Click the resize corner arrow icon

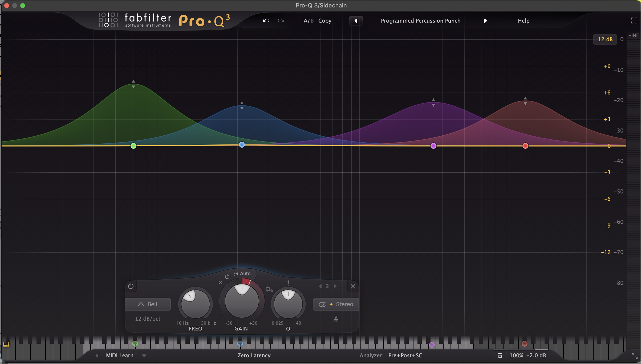pyautogui.click(x=634, y=356)
